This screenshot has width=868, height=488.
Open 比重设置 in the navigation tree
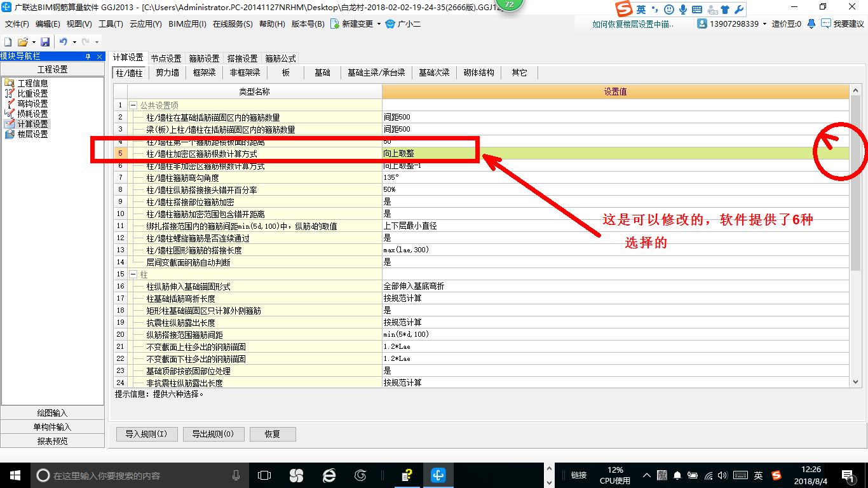[x=32, y=93]
